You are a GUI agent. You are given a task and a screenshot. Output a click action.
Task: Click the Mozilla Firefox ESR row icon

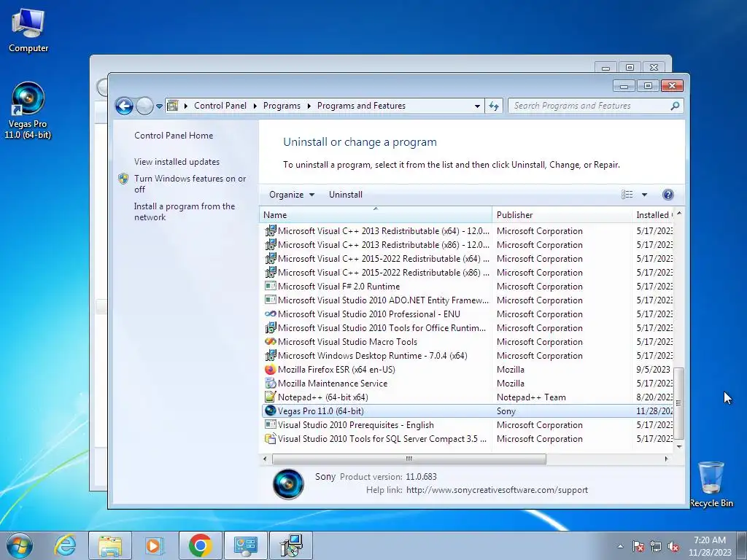pos(270,369)
